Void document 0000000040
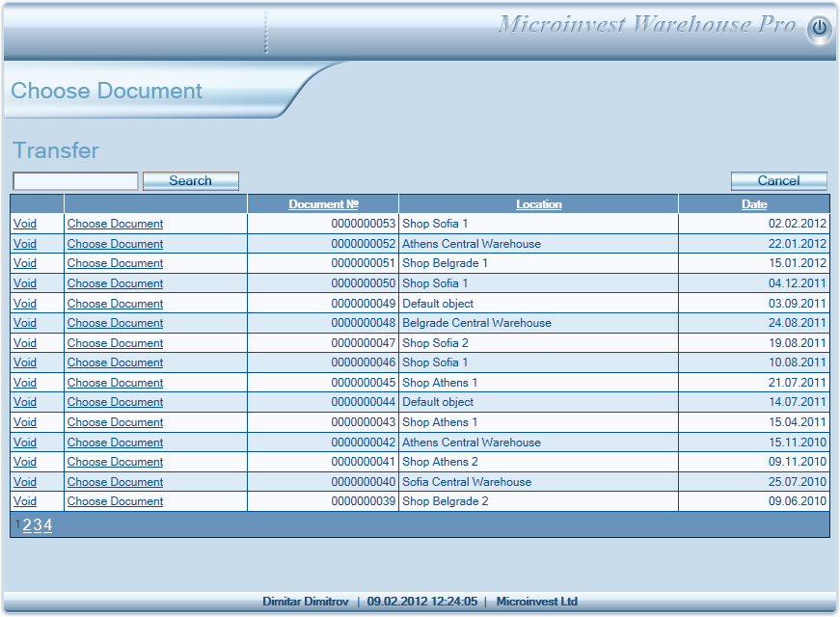Screen dimensions: 840x617 point(25,482)
